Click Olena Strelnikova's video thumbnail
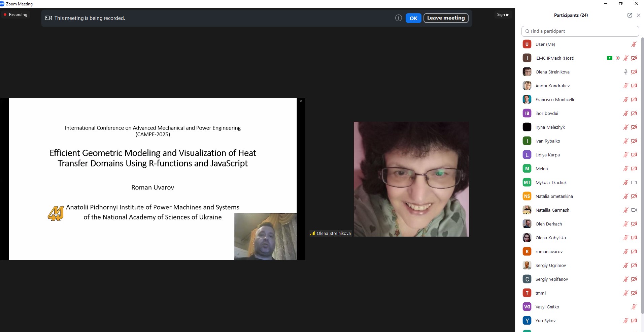644x332 pixels. [411, 179]
